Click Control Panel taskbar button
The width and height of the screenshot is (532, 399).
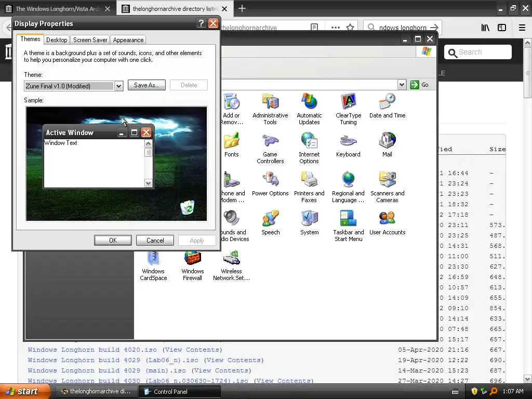point(180,392)
